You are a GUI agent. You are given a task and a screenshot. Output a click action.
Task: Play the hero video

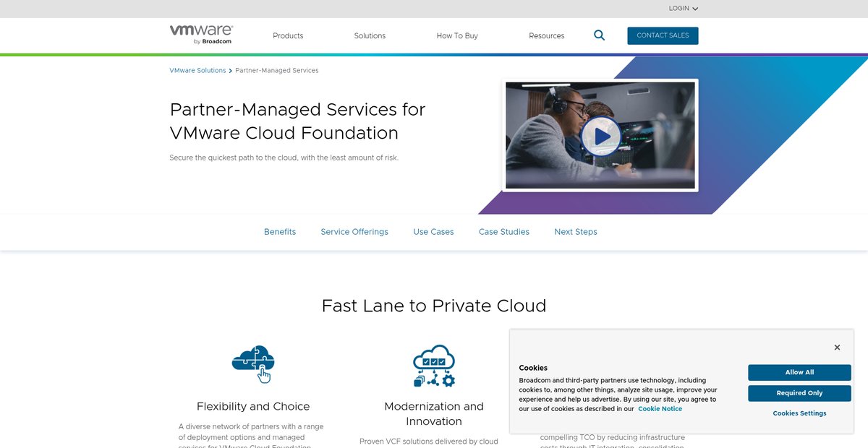pyautogui.click(x=600, y=135)
